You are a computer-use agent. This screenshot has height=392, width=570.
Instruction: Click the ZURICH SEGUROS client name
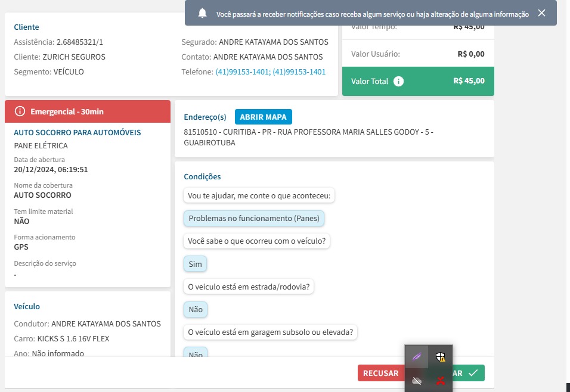click(x=74, y=57)
